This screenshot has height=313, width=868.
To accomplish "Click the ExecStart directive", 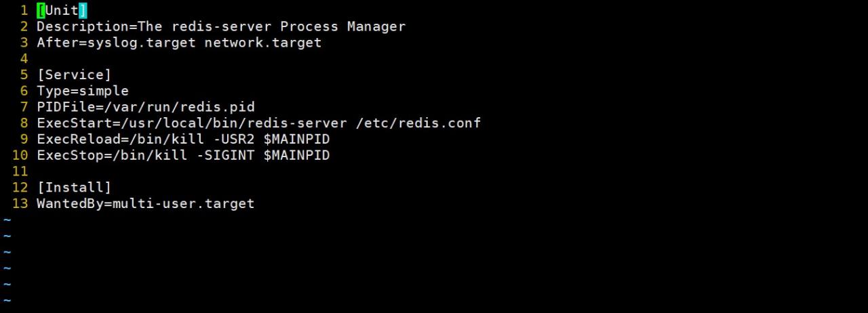I will tap(74, 123).
